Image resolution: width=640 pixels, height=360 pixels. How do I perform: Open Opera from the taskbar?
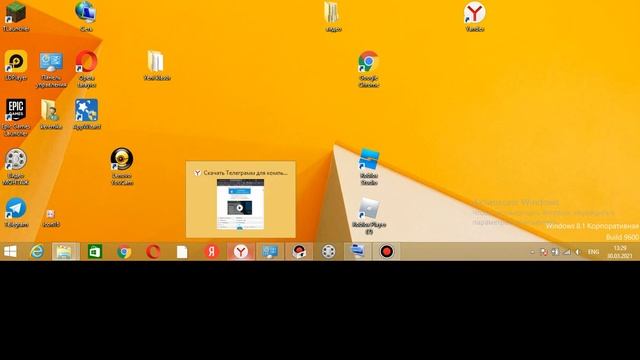click(x=153, y=251)
